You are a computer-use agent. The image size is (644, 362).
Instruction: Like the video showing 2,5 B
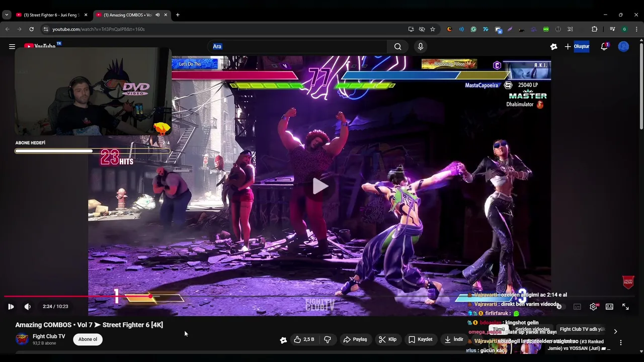click(x=304, y=339)
